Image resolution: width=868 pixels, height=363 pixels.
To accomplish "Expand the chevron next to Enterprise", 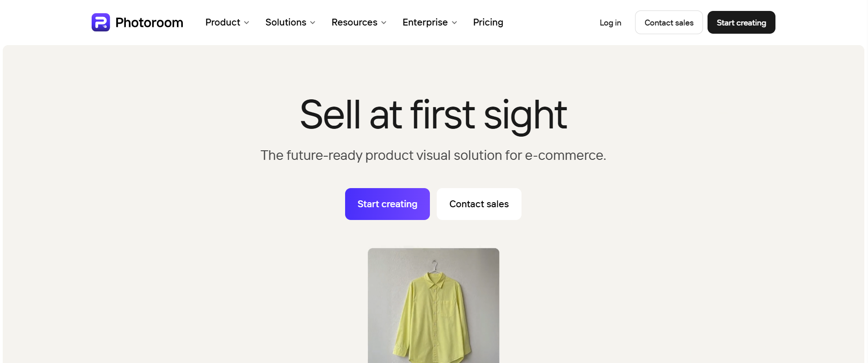I will (455, 23).
